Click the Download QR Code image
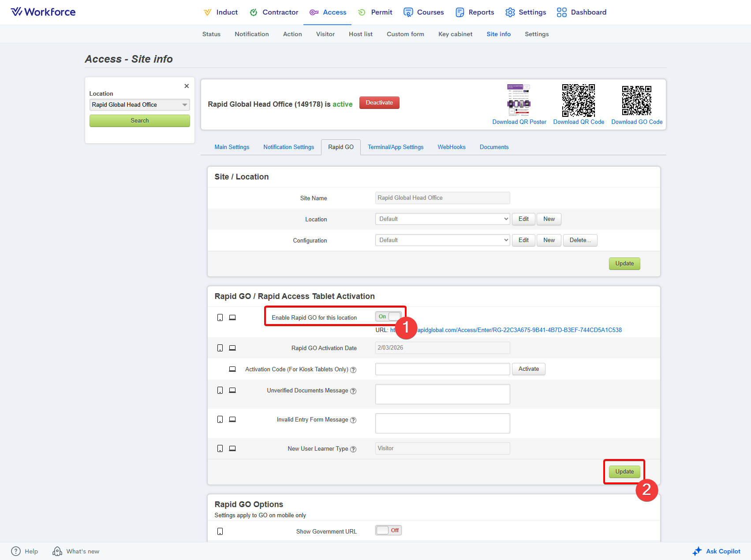The height and width of the screenshot is (560, 751). [578, 100]
